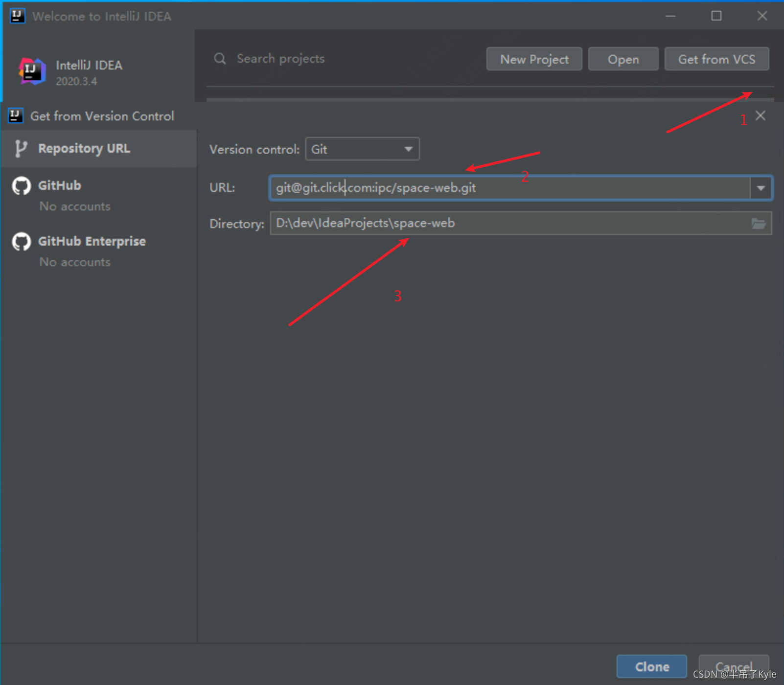This screenshot has width=784, height=685.
Task: Select the Repository URL tab
Action: pyautogui.click(x=99, y=149)
